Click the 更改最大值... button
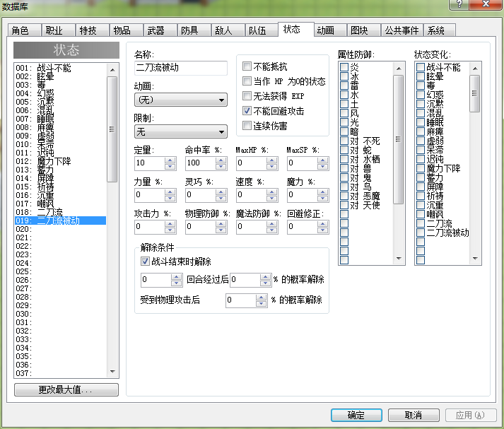 66,390
